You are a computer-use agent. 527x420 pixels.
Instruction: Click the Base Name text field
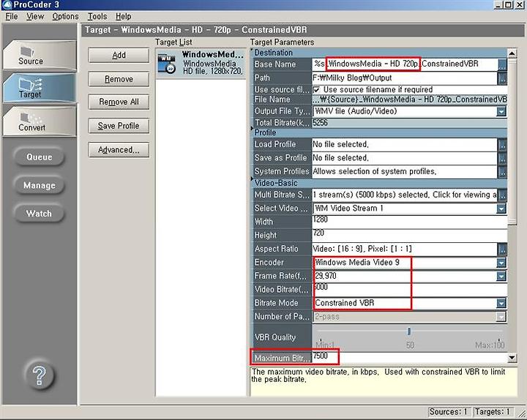click(405, 64)
